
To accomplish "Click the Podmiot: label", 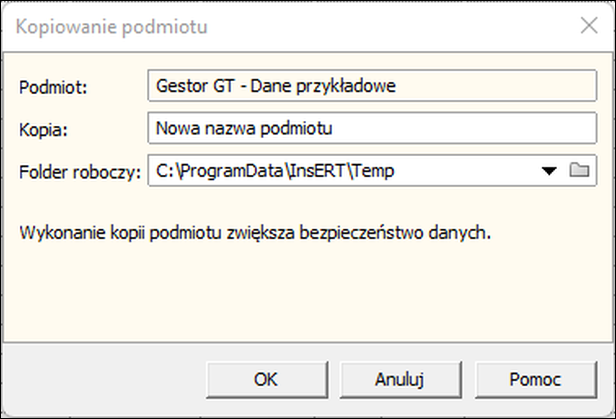I will (x=53, y=87).
